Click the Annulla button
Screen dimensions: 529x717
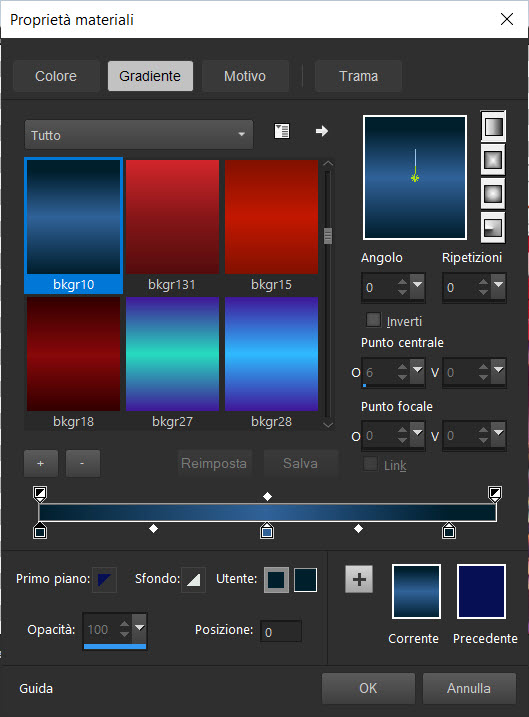(469, 688)
